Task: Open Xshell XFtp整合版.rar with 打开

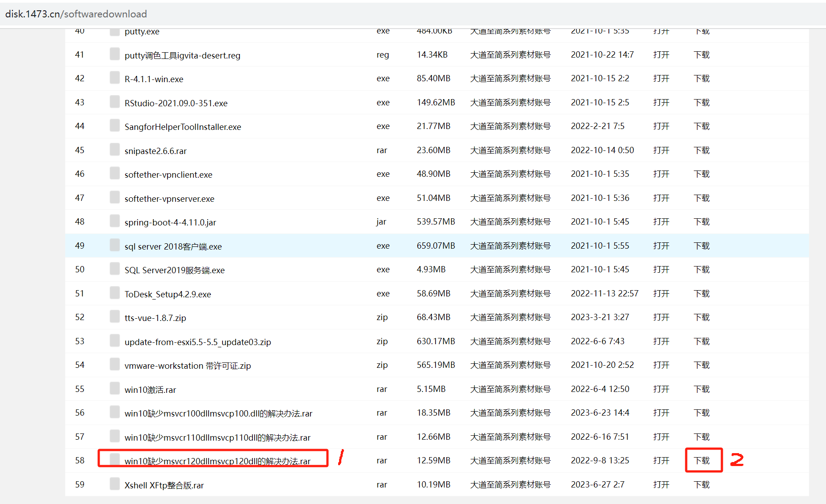Action: (661, 484)
